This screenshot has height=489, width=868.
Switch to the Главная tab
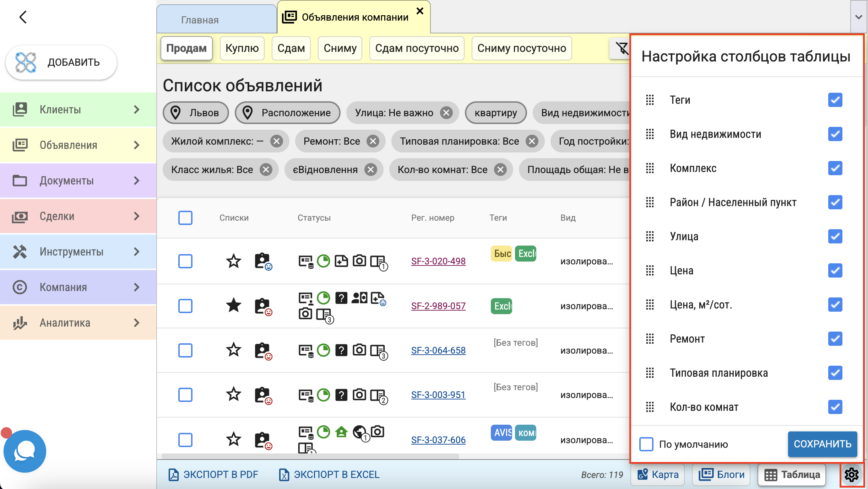click(217, 19)
